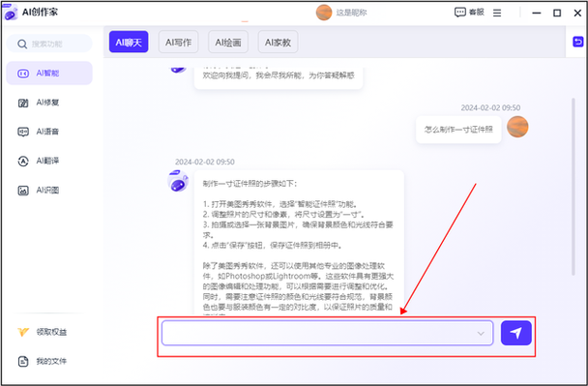Click the step 1 打开美图秀秀软件 line
Viewport: 588px width, 386px height.
280,204
